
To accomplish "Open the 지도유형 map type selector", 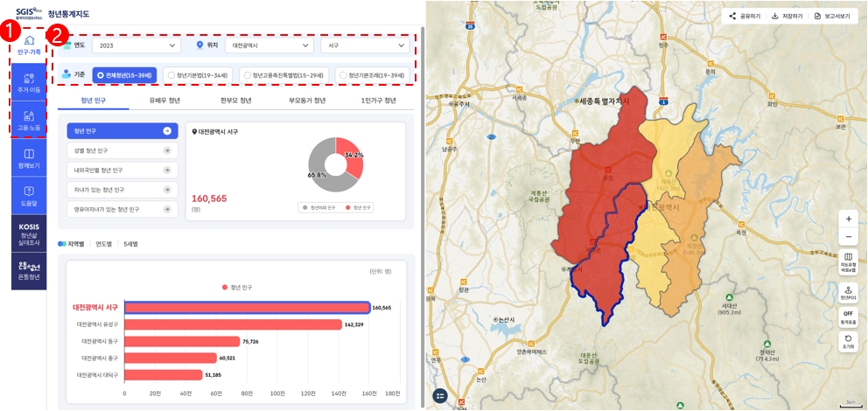I will coord(848,261).
